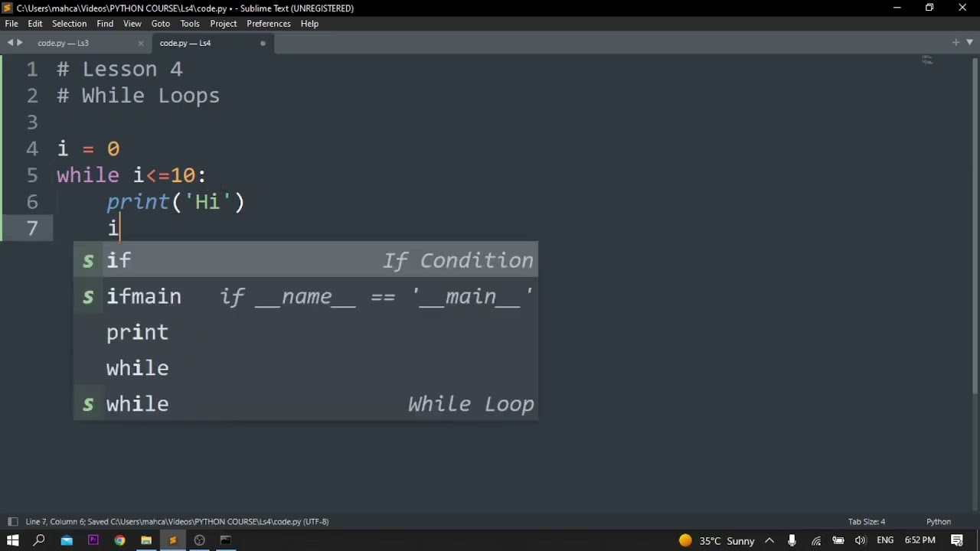
Task: Go to next tab with right arrow
Action: [19, 43]
